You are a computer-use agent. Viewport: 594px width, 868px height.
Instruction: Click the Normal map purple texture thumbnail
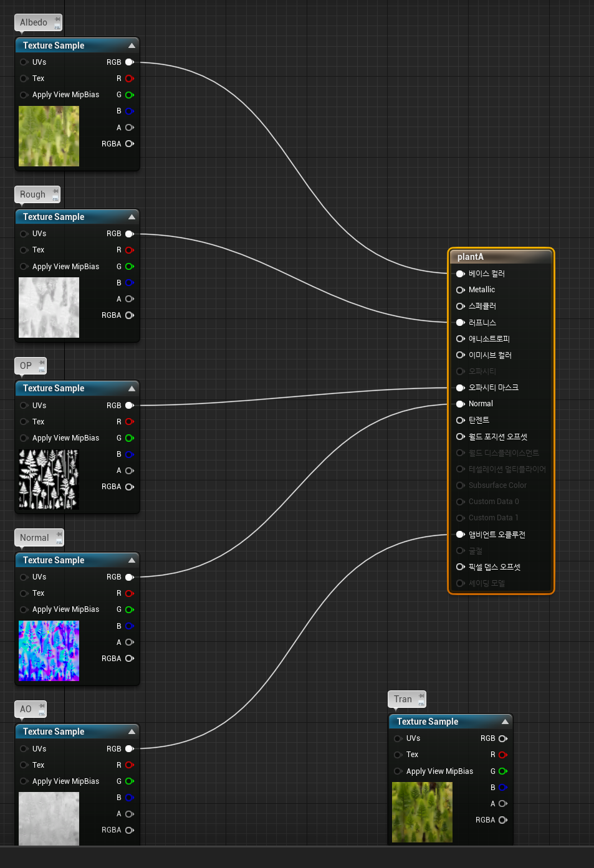tap(49, 651)
